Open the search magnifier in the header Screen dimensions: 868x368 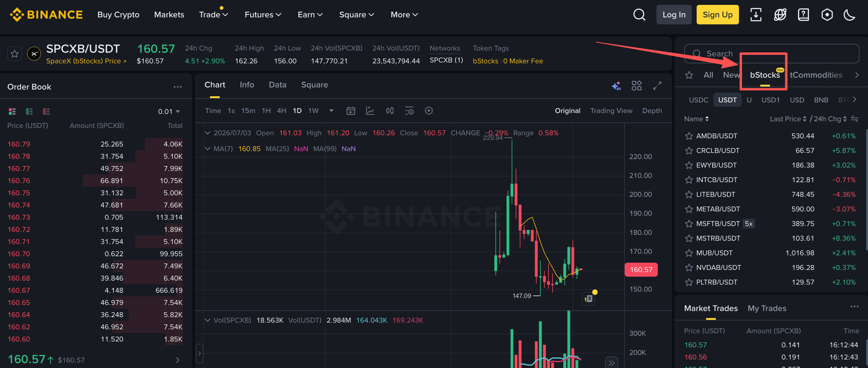coord(639,15)
